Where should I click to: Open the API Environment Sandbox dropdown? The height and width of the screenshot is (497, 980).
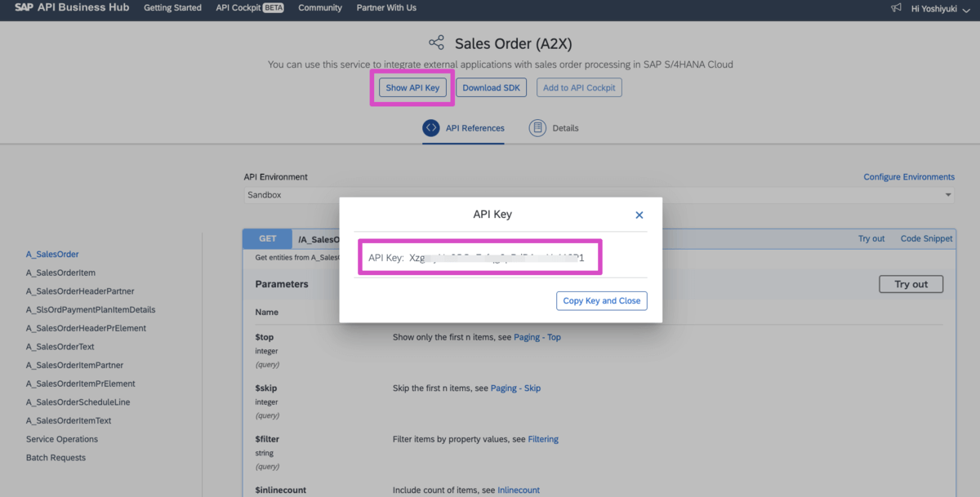599,195
